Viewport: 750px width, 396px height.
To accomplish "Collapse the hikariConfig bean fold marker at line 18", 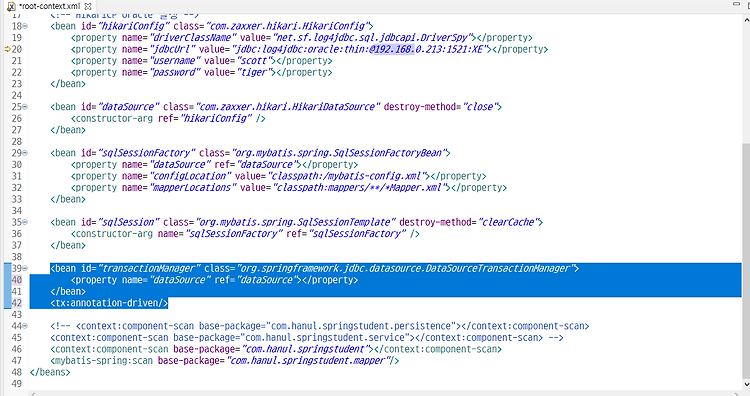I will point(25,26).
